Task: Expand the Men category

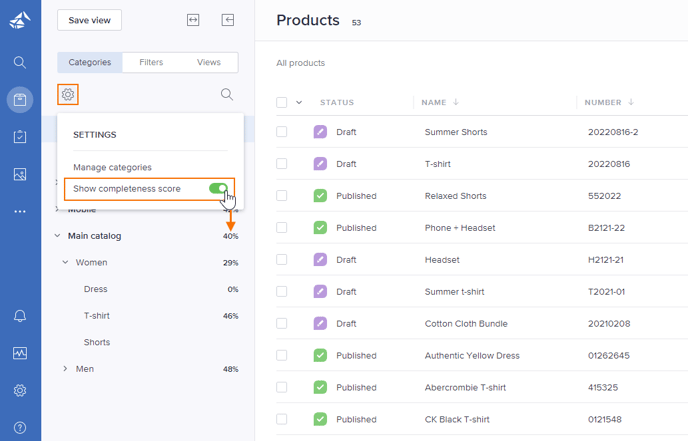Action: pos(65,369)
